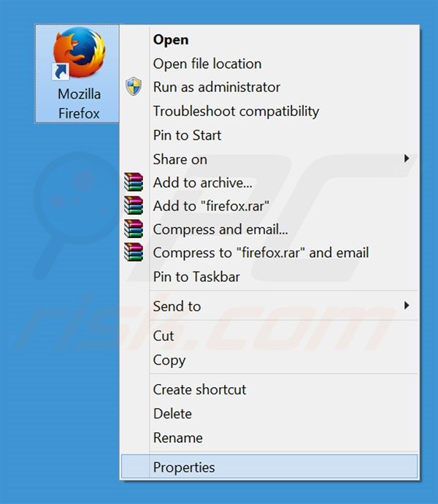438x504 pixels.
Task: Open Properties of the Firefox shortcut
Action: tap(269, 467)
